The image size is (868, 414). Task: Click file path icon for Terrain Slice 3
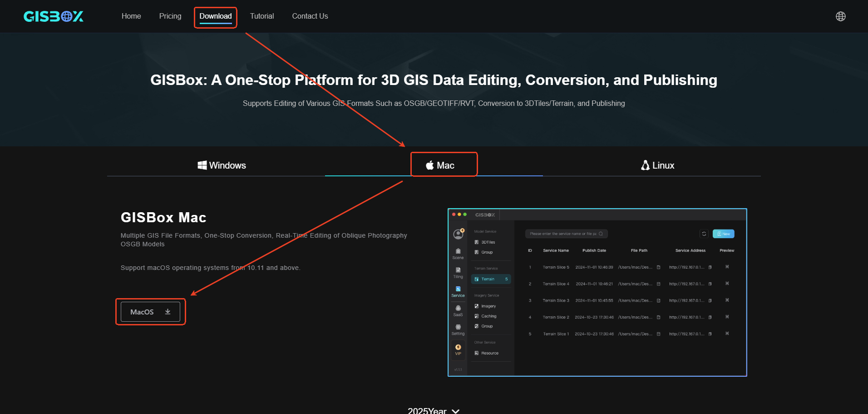[658, 300]
